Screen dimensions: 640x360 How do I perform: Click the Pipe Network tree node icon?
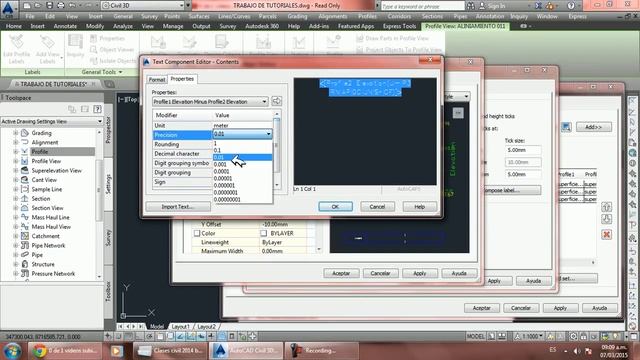tap(24, 246)
